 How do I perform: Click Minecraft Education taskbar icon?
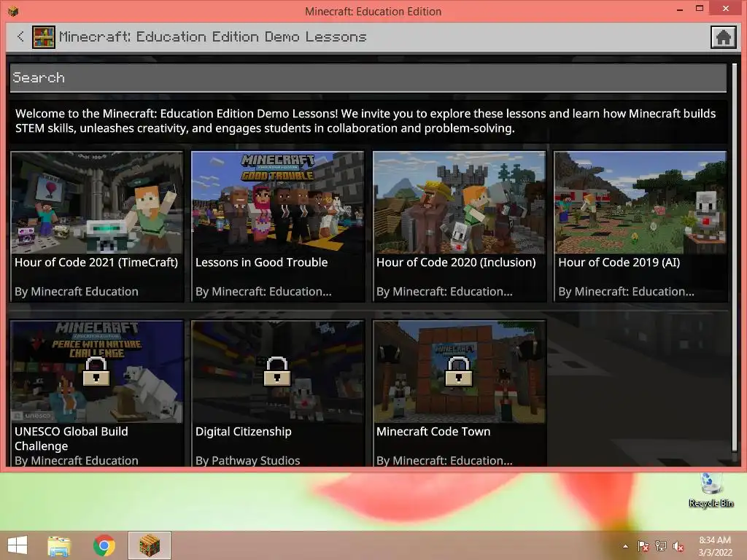[149, 545]
